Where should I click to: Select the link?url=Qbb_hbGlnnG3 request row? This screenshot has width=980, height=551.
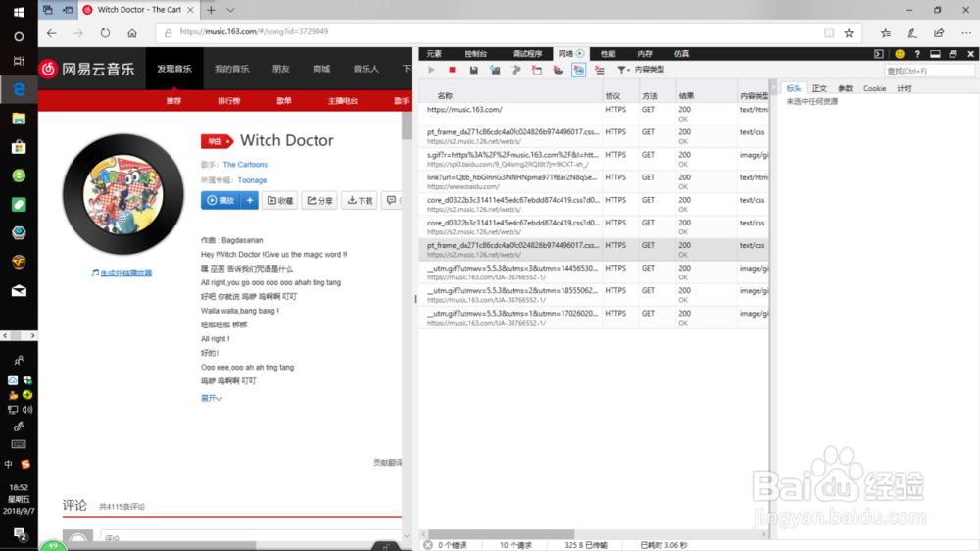594,181
